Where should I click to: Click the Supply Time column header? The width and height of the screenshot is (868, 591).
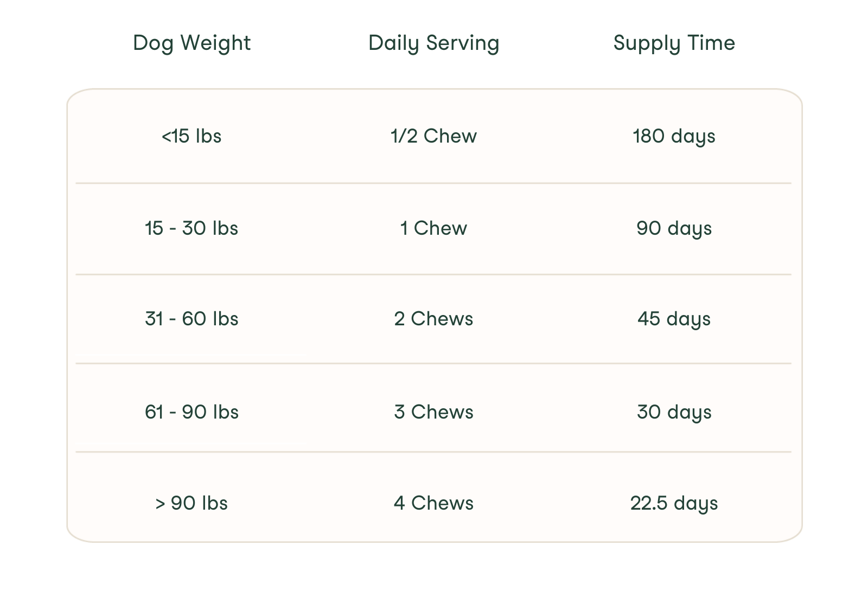674,43
